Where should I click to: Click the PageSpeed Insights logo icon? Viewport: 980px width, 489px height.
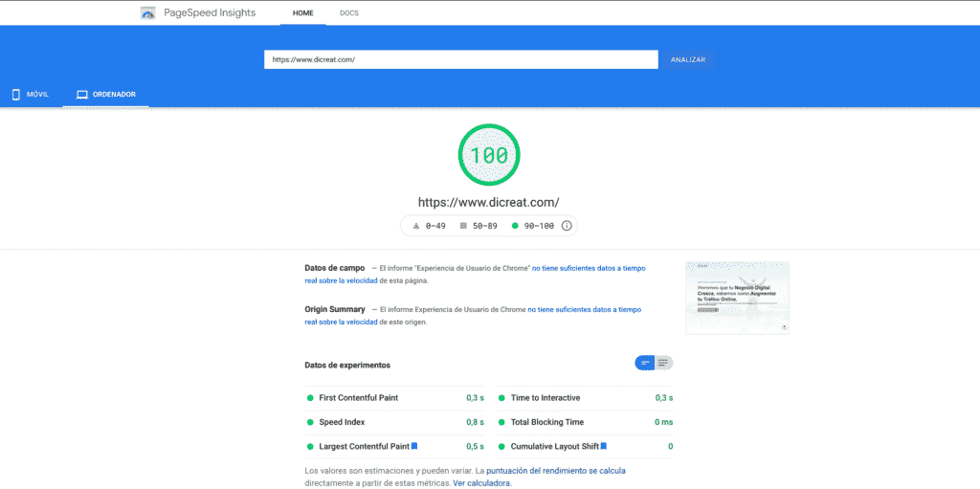tap(147, 13)
